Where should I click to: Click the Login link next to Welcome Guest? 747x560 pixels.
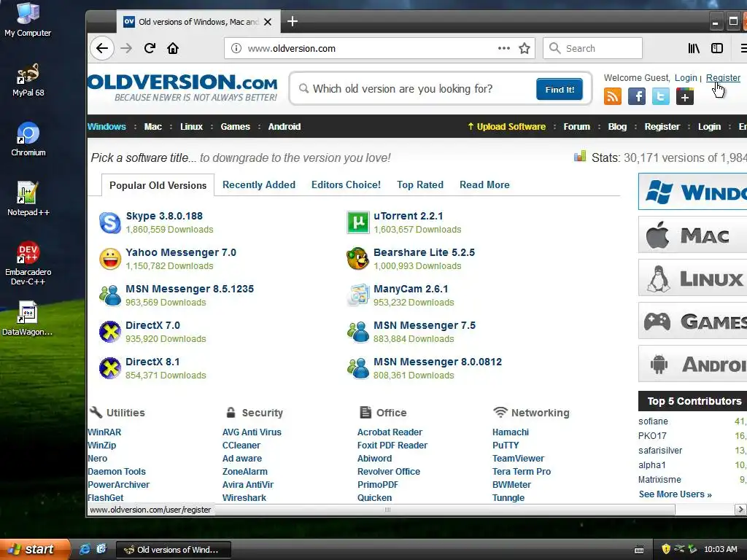[686, 77]
